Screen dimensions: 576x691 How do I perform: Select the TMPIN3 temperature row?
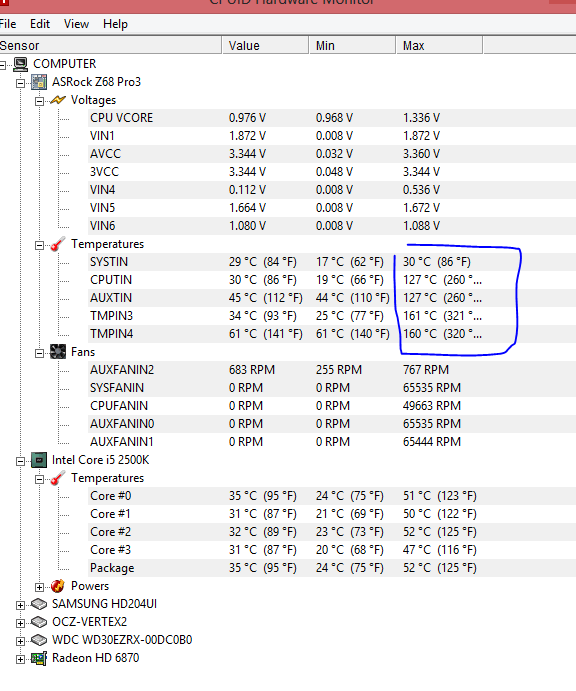point(332,316)
